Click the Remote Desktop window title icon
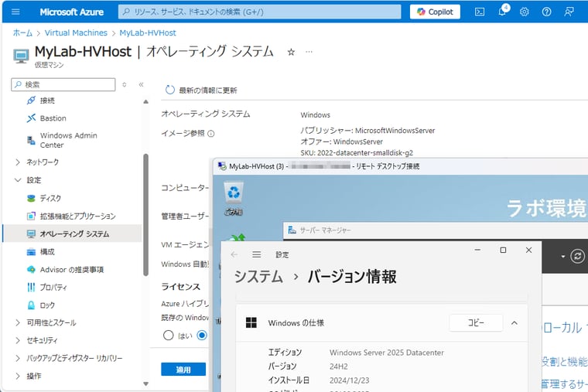Image resolution: width=588 pixels, height=392 pixels. point(222,166)
